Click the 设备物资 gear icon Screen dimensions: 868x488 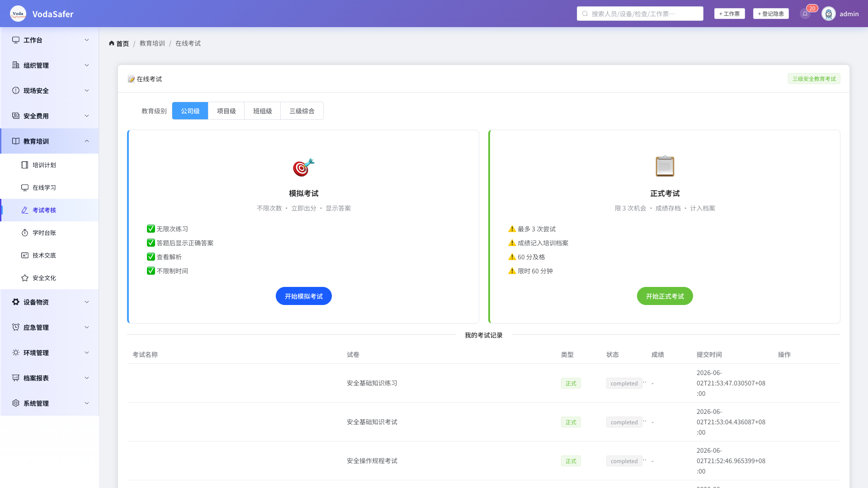pyautogui.click(x=16, y=302)
